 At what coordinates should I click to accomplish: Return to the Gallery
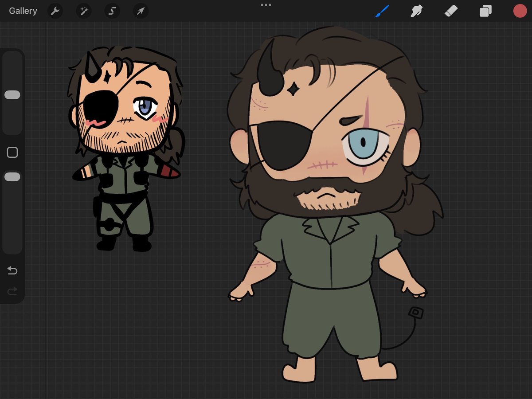(23, 11)
